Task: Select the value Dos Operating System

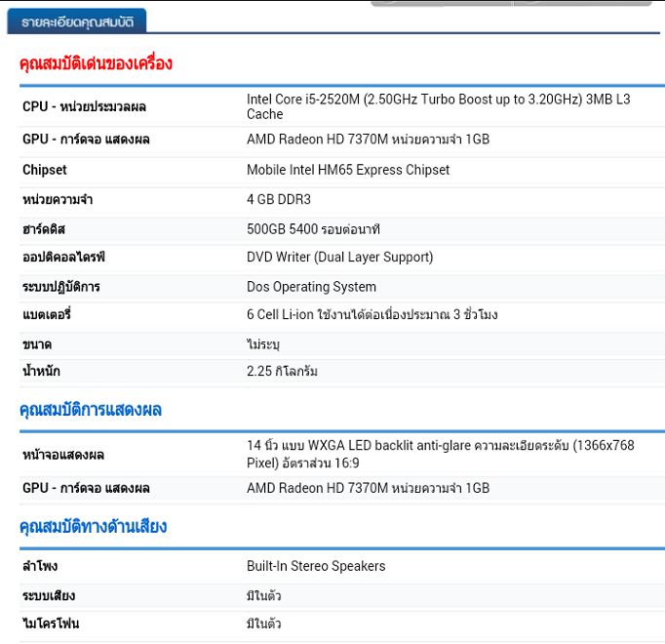Action: pos(311,287)
